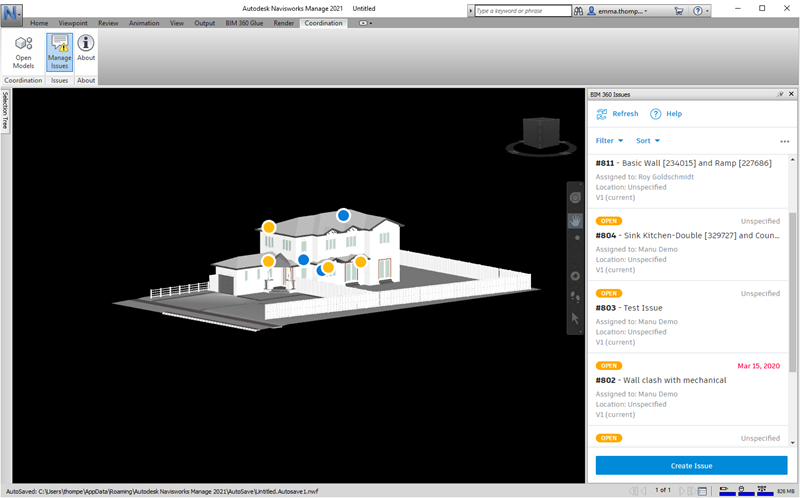Switch to the Render tab
Screen dimensions: 800x498
click(284, 23)
